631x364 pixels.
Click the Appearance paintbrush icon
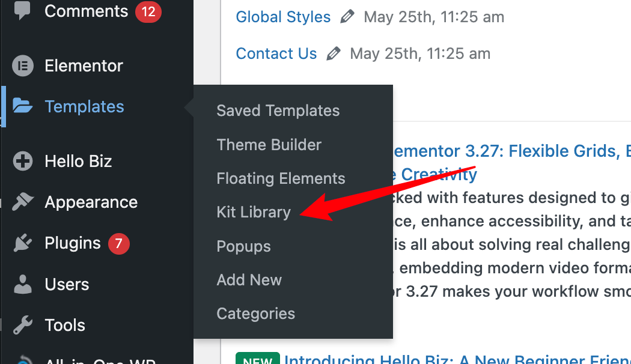(22, 202)
